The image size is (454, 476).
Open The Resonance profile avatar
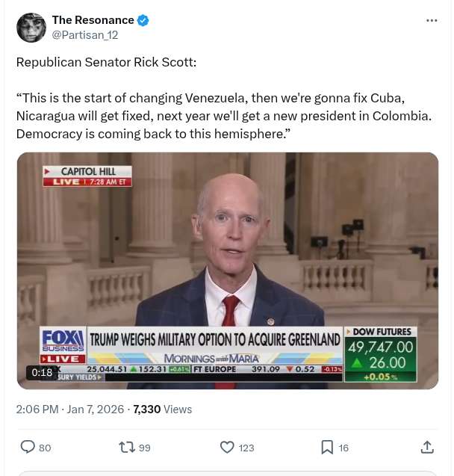31,28
